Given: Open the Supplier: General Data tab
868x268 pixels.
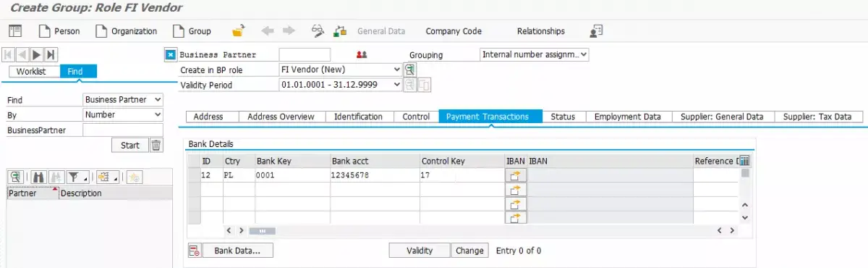Looking at the screenshot, I should 723,117.
